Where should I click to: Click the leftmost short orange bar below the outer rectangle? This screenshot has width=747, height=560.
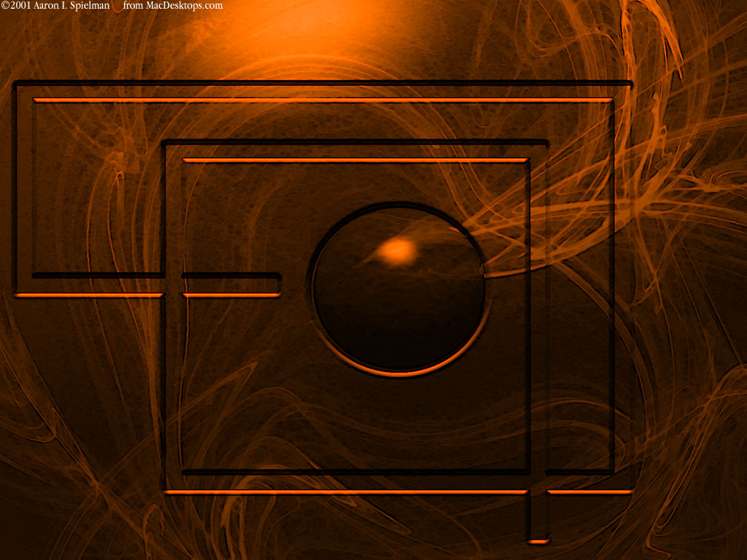pos(89,295)
